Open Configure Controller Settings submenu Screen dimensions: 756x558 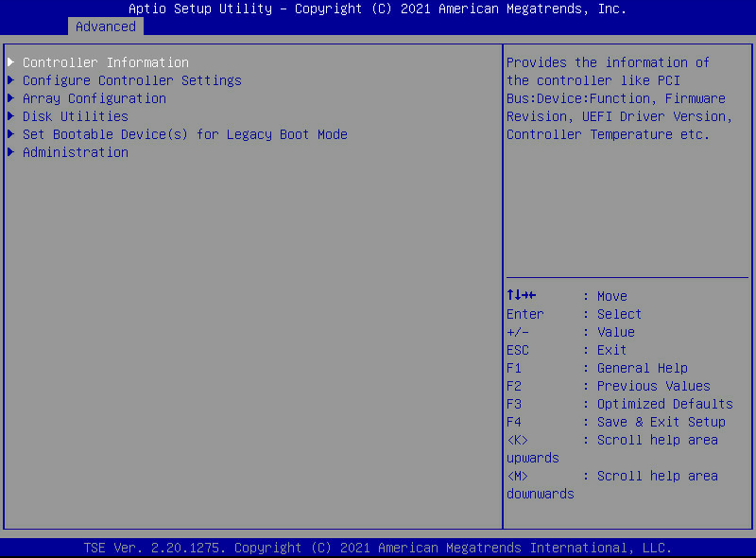tap(132, 80)
